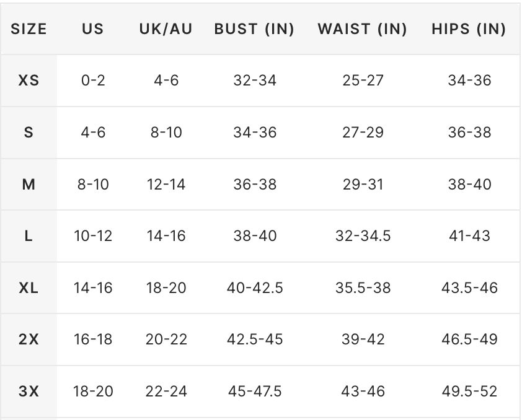Click the XL size row label

[29, 287]
